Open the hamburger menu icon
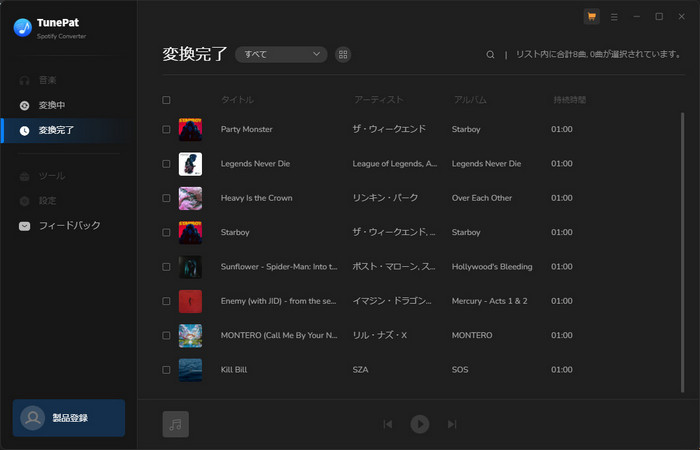Image resolution: width=700 pixels, height=450 pixels. point(614,17)
